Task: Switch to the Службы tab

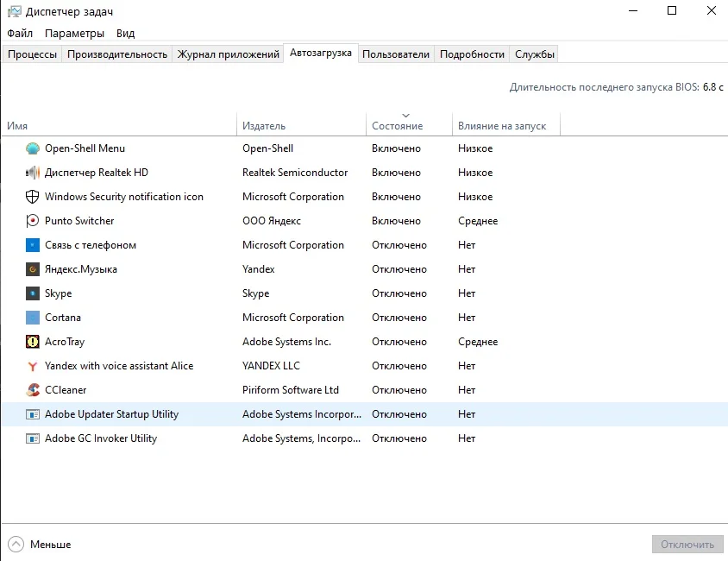Action: 535,54
